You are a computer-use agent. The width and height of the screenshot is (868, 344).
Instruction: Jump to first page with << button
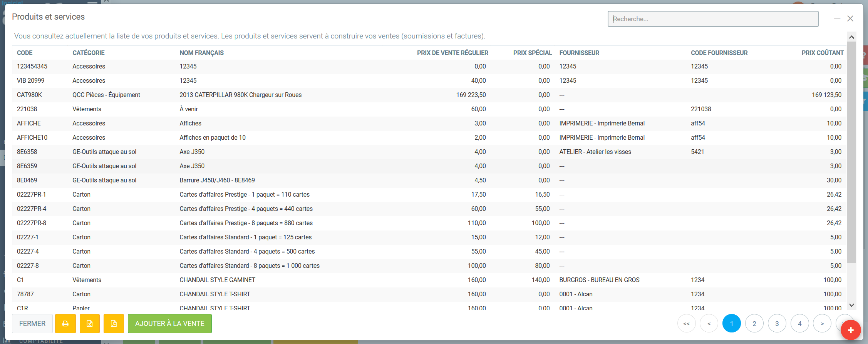click(x=686, y=324)
